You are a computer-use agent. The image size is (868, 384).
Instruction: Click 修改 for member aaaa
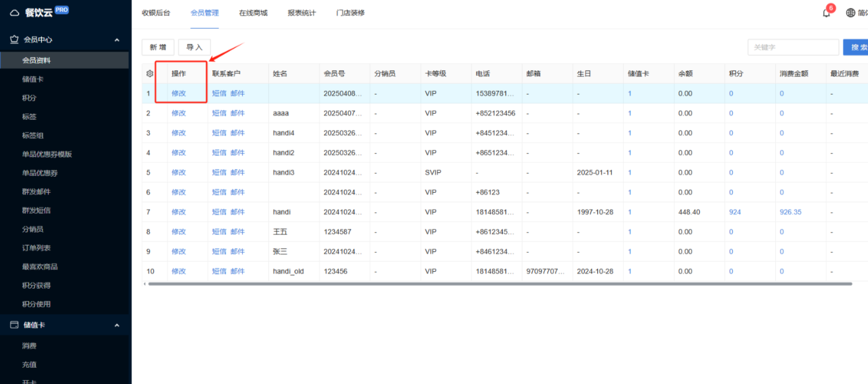179,113
